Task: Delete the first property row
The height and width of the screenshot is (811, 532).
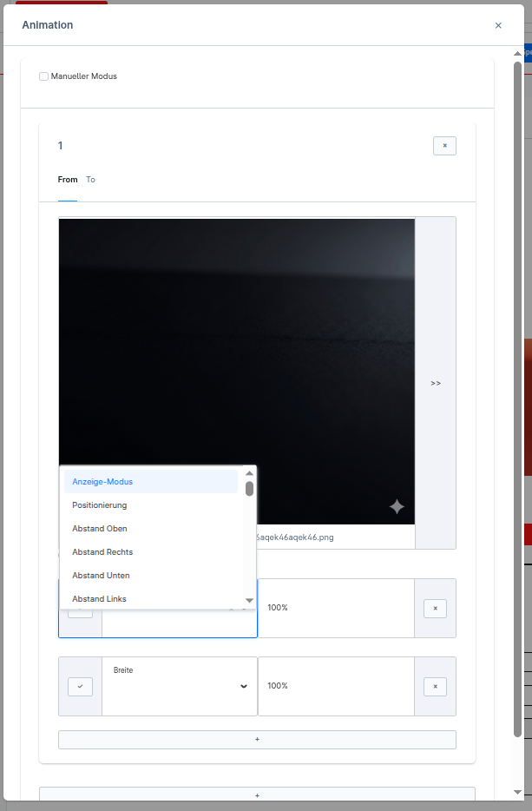Action: 436,609
